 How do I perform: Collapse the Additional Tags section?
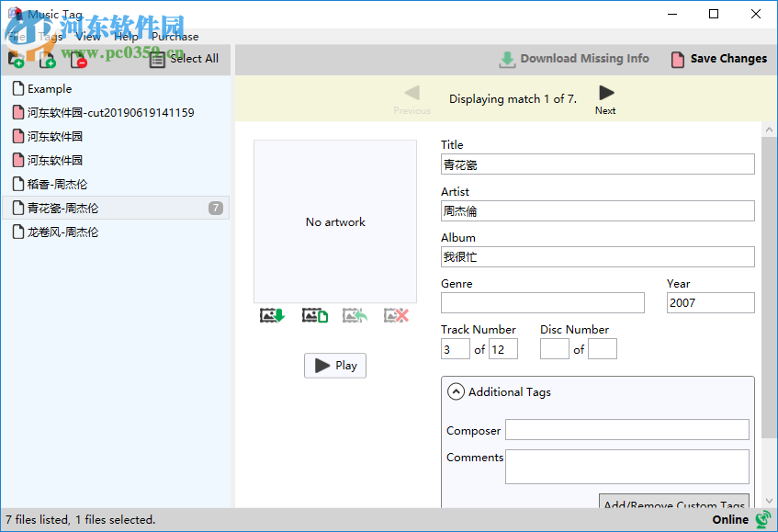(456, 392)
